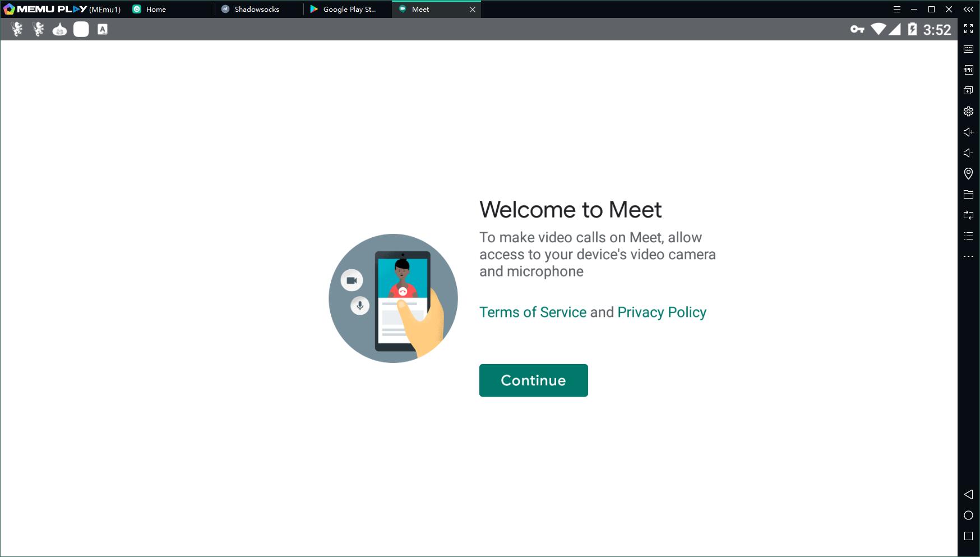Open the MEmu hamburger menu
980x557 pixels.
[x=897, y=10]
